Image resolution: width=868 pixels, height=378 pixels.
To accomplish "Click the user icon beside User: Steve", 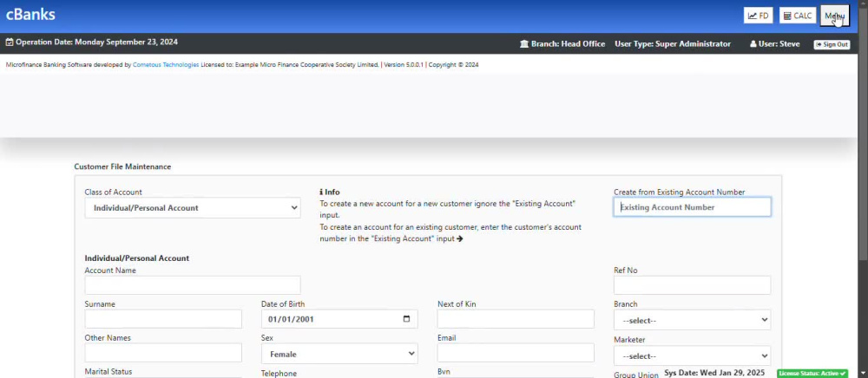I will pos(753,43).
